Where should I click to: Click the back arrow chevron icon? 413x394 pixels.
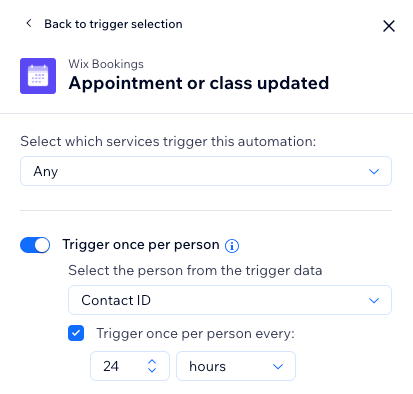[x=29, y=23]
